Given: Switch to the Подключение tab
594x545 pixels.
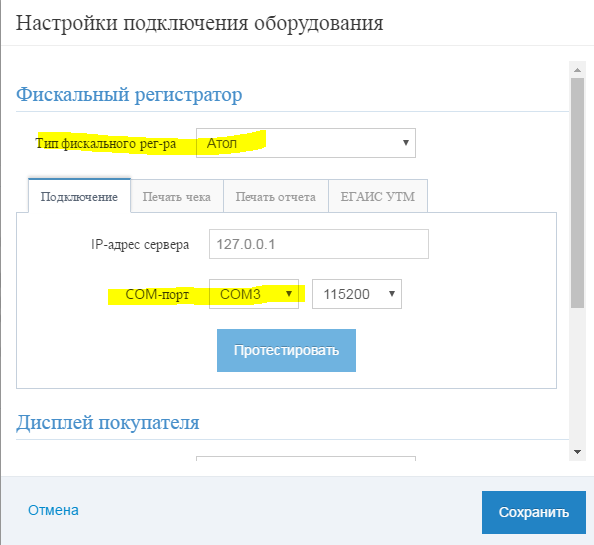Looking at the screenshot, I should coord(80,197).
